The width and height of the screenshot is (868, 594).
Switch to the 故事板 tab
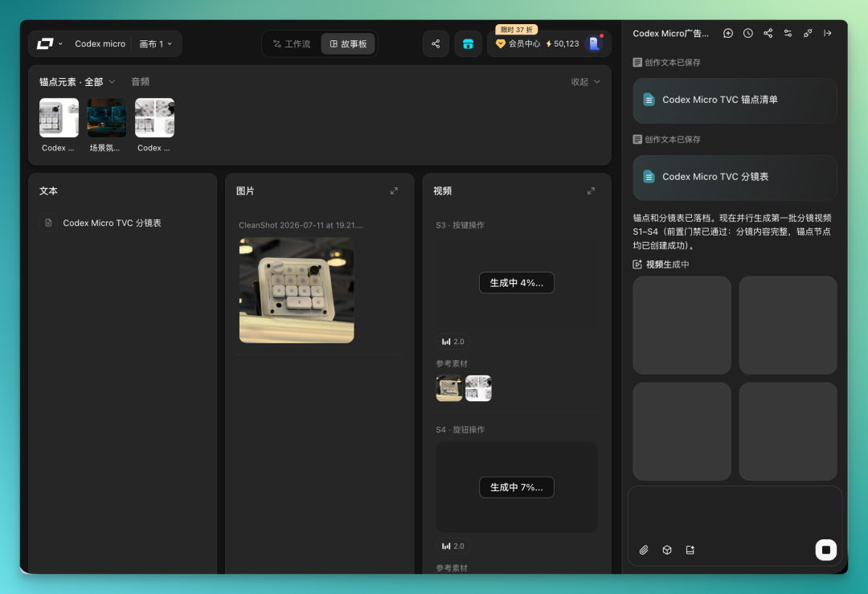click(x=348, y=43)
